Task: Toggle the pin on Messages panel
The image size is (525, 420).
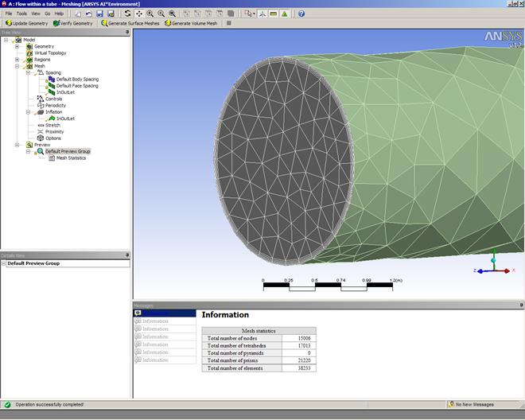Action: point(521,305)
